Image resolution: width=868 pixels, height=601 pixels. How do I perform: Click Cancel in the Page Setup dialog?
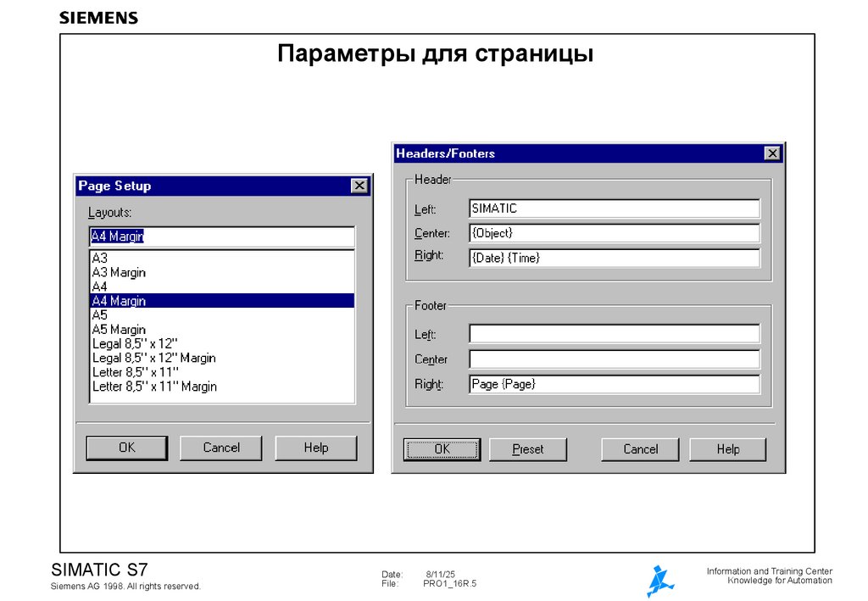tap(221, 448)
